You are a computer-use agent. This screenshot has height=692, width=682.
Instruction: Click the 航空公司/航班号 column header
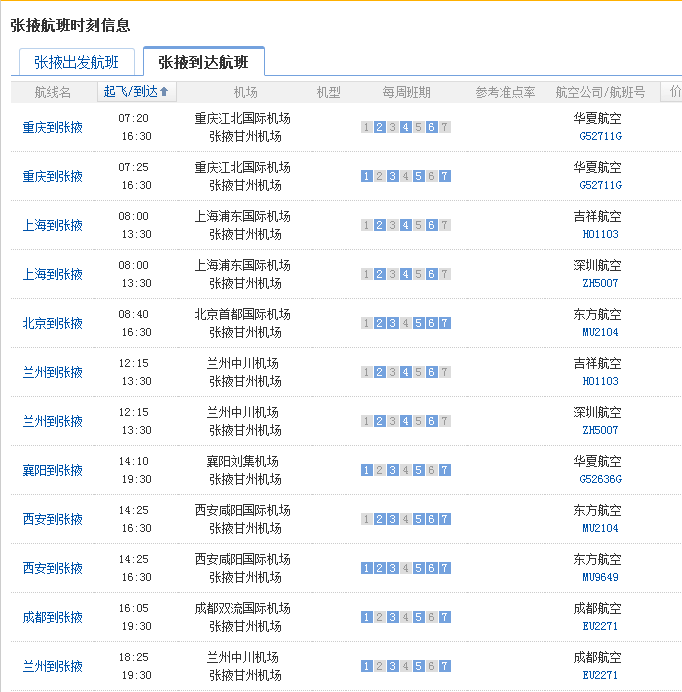[x=600, y=92]
